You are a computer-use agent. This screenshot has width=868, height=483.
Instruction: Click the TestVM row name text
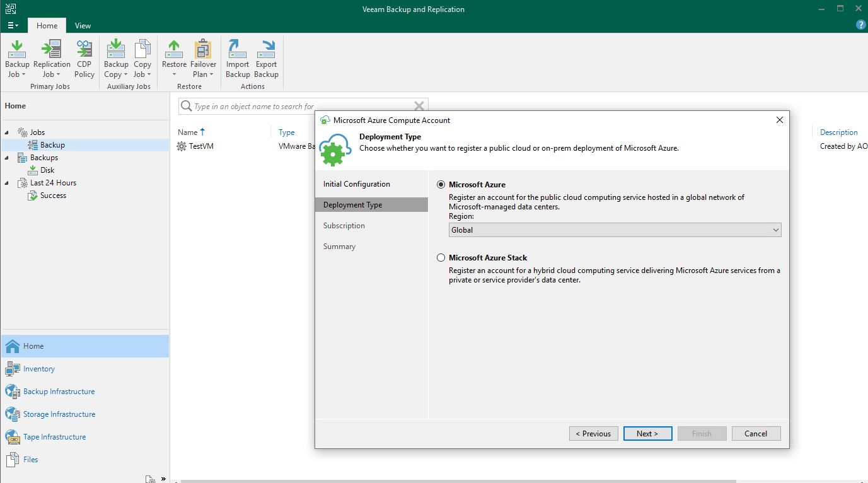pos(202,146)
